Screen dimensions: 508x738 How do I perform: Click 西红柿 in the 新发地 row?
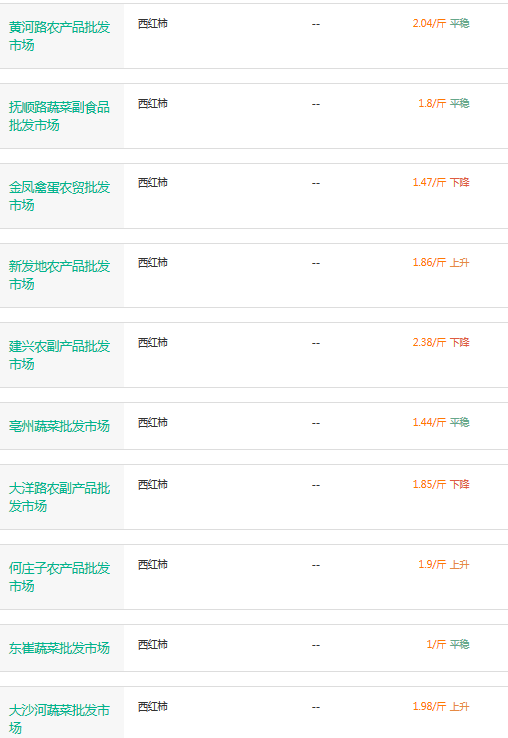coord(153,262)
